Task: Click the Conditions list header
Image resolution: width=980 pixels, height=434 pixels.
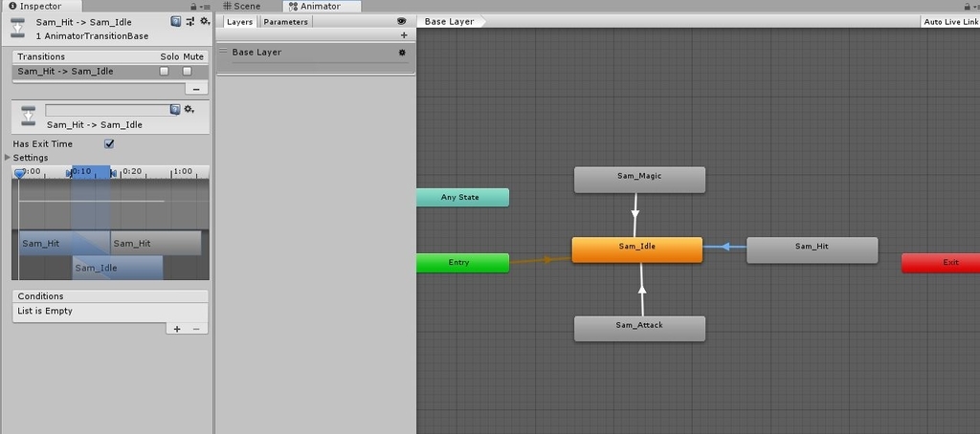Action: click(x=110, y=296)
